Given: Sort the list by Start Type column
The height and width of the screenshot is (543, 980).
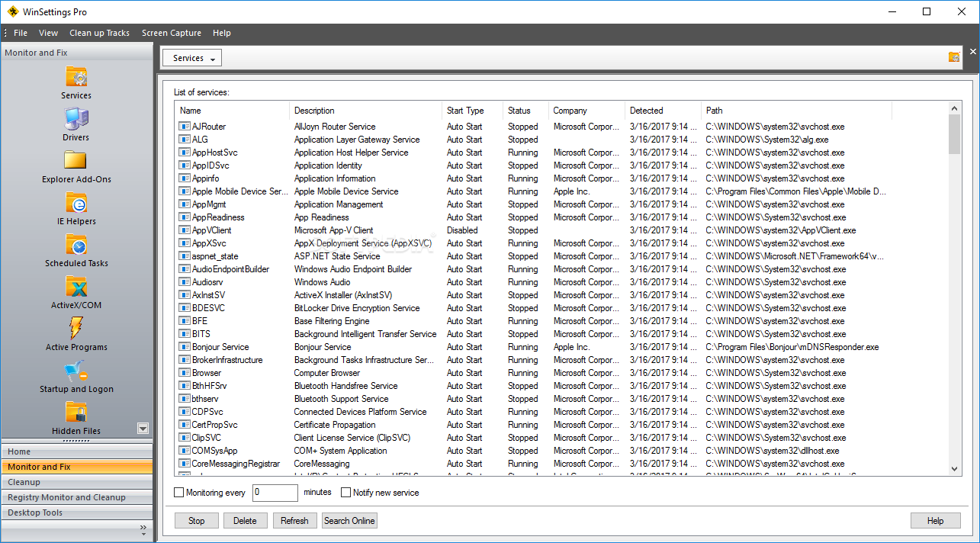Looking at the screenshot, I should [473, 111].
